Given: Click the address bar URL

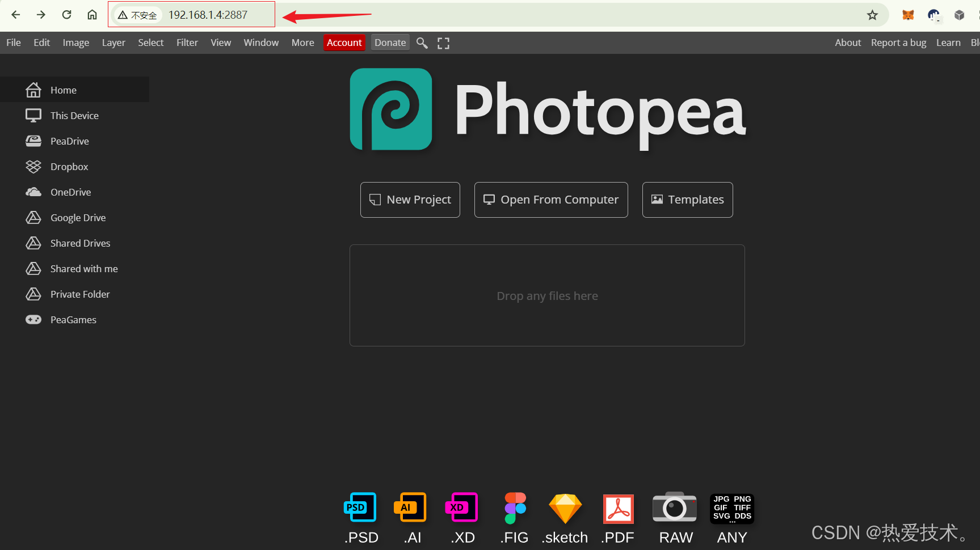Looking at the screenshot, I should [x=208, y=15].
